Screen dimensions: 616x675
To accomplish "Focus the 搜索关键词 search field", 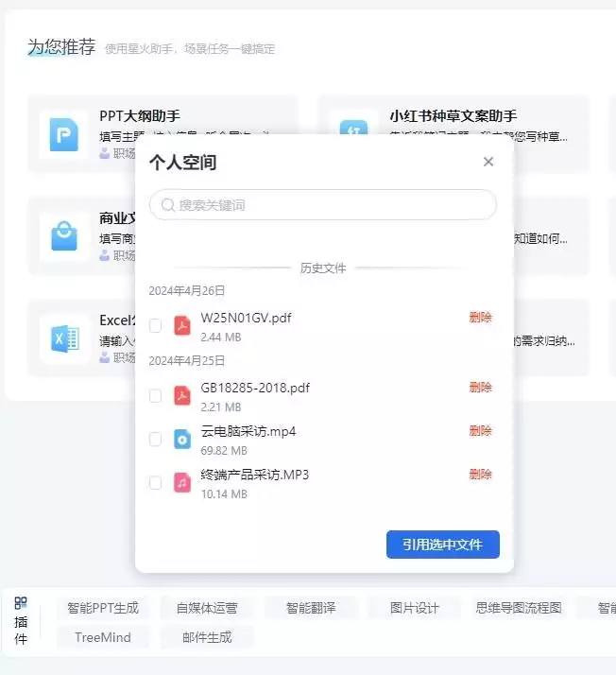I will (323, 205).
